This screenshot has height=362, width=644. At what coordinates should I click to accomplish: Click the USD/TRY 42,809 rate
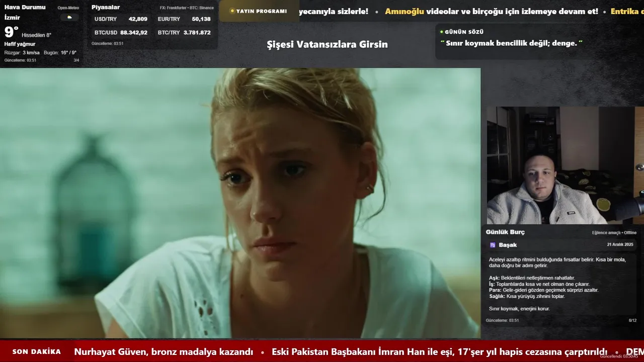click(121, 19)
